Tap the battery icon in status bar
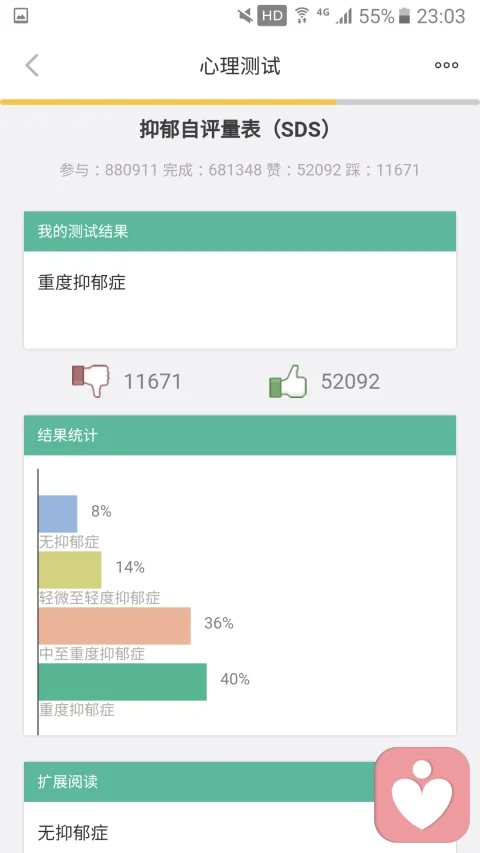480x853 pixels. pos(404,16)
